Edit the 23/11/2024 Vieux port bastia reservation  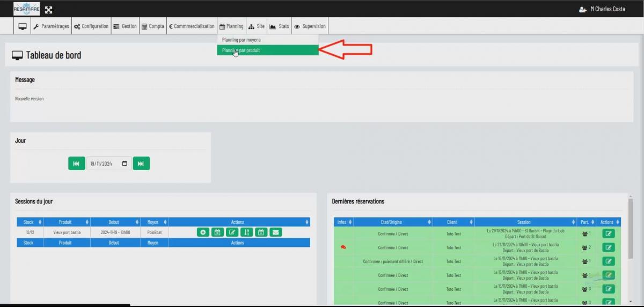coord(609,247)
